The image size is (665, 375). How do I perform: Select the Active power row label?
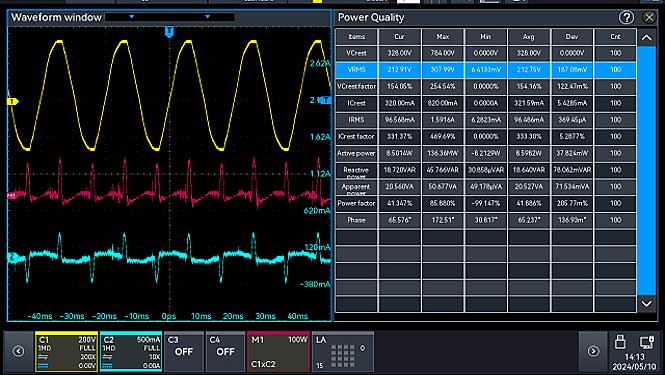[x=356, y=153]
